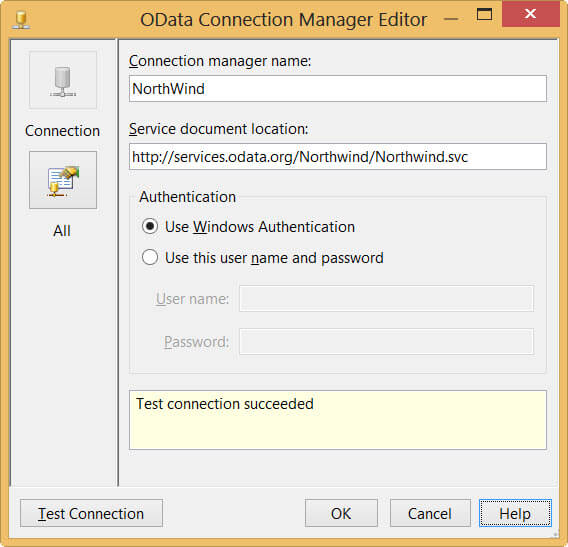The height and width of the screenshot is (547, 568).
Task: Click the disabled User name field
Action: click(386, 299)
